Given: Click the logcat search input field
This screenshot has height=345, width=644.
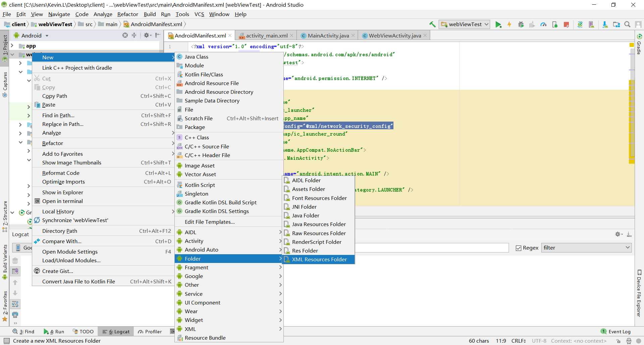Looking at the screenshot, I should [431, 248].
